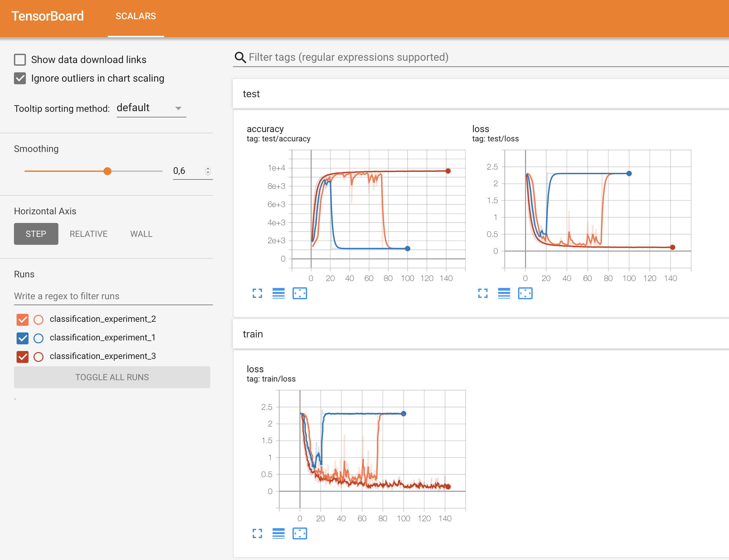Expand the train loss chart to full size
This screenshot has height=560, width=729.
257,533
